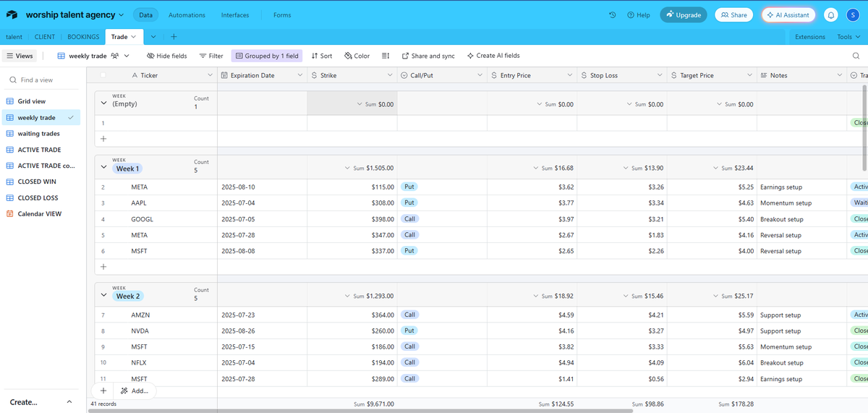This screenshot has width=868, height=413.
Task: Click the horizontal scrollbar at bottom
Action: click(x=360, y=410)
